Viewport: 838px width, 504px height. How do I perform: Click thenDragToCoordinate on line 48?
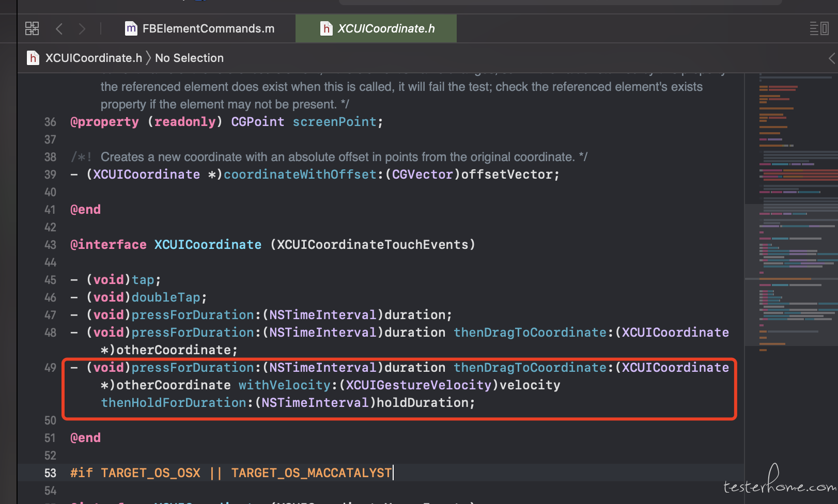(530, 333)
